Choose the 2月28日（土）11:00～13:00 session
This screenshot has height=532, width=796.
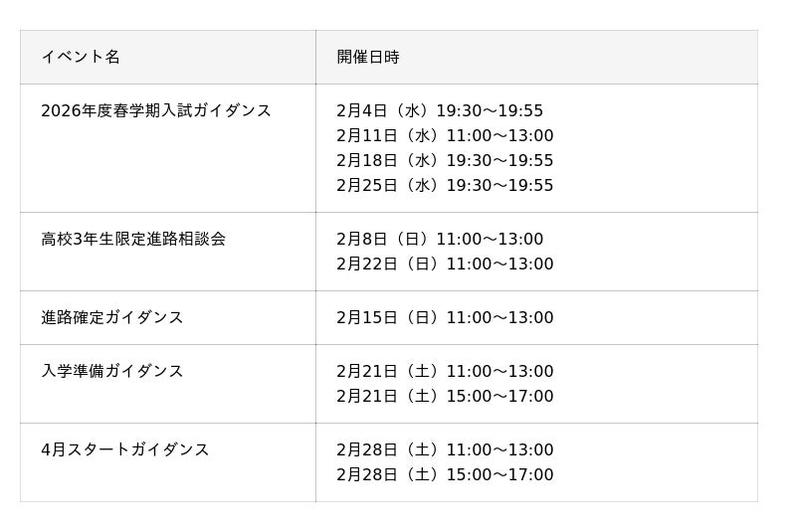(445, 449)
